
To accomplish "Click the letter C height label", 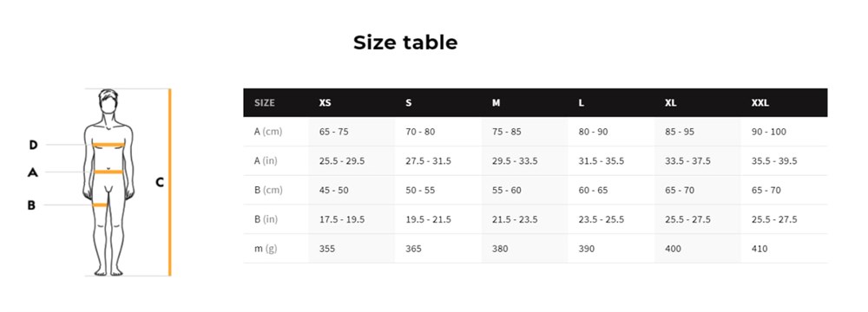I will (x=160, y=182).
